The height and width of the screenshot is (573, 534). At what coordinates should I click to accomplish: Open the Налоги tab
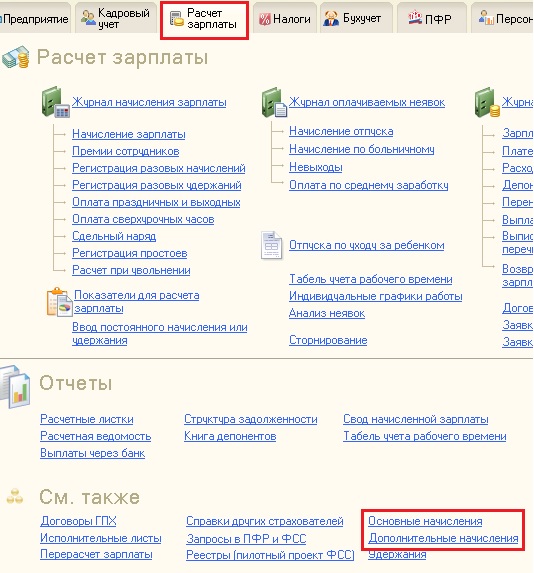click(285, 19)
